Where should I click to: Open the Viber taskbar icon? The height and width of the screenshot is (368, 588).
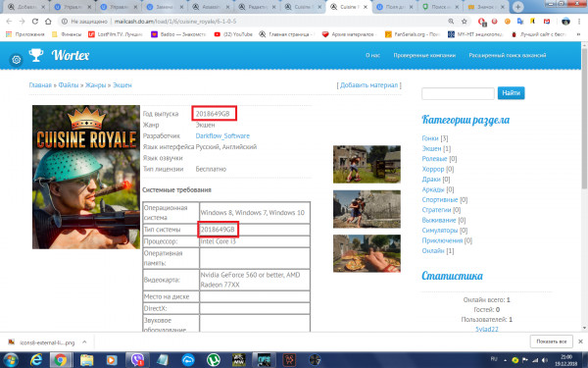click(137, 360)
